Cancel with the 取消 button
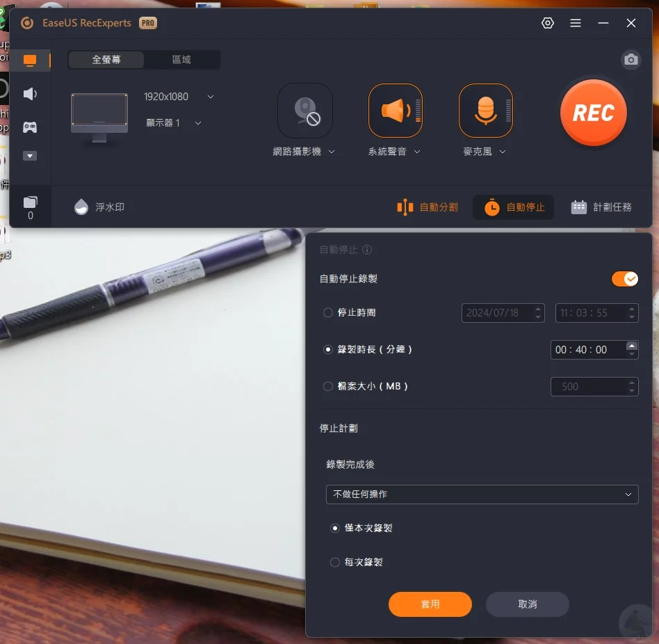 click(x=528, y=604)
